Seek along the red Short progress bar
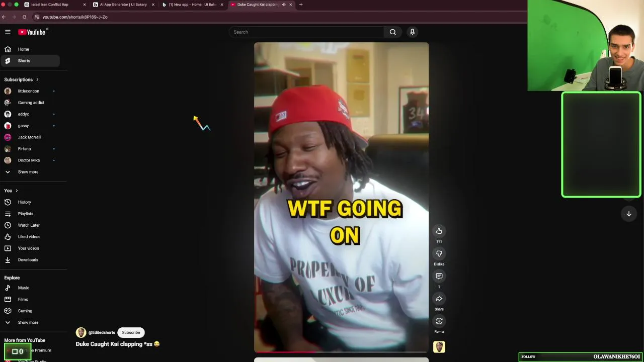The width and height of the screenshot is (644, 362). click(341, 352)
